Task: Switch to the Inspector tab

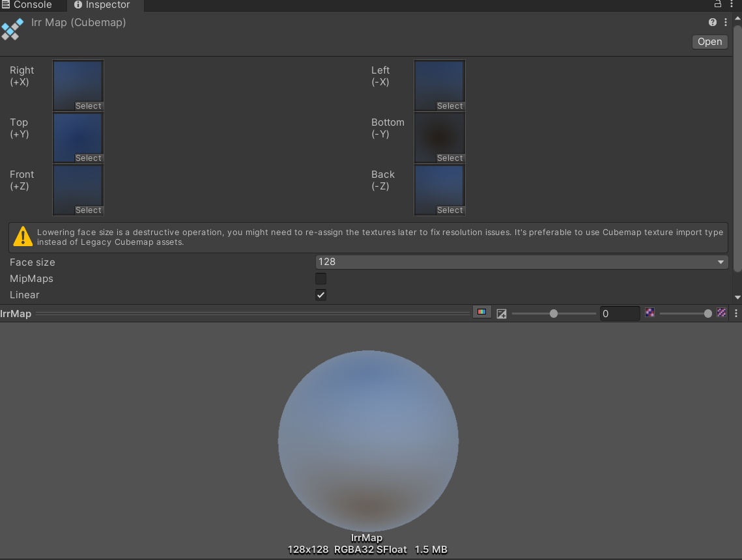Action: (101, 5)
